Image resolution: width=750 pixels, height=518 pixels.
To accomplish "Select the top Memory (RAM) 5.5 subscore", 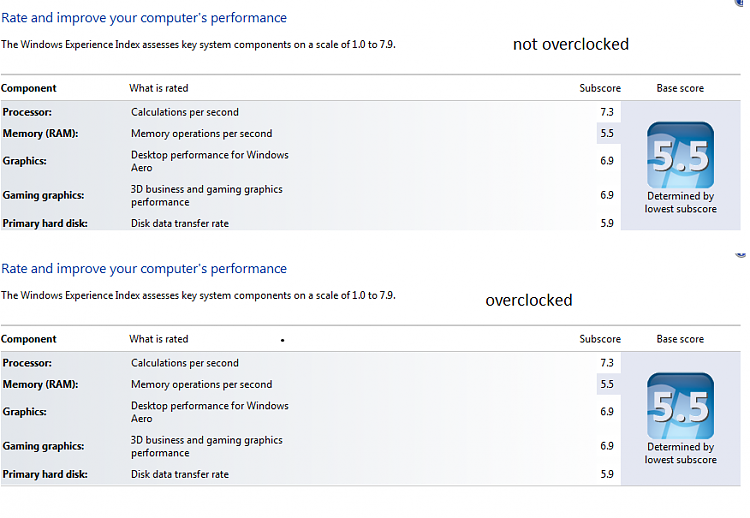I will tap(607, 133).
